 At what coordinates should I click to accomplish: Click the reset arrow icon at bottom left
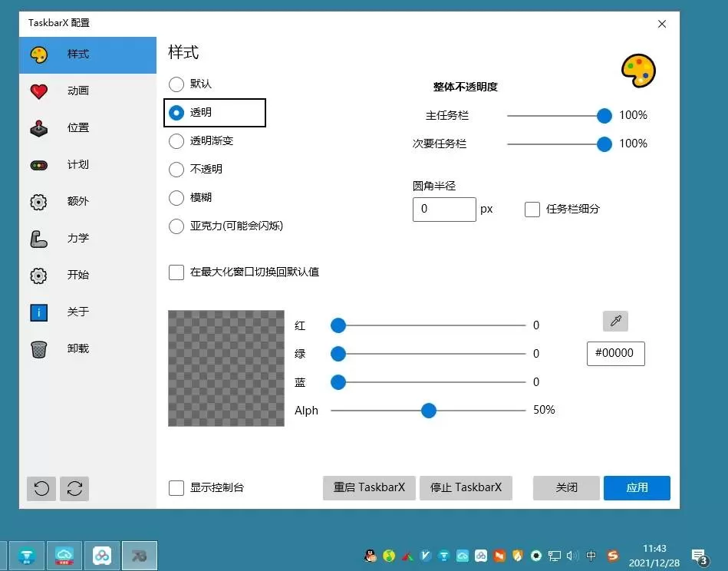[x=39, y=488]
